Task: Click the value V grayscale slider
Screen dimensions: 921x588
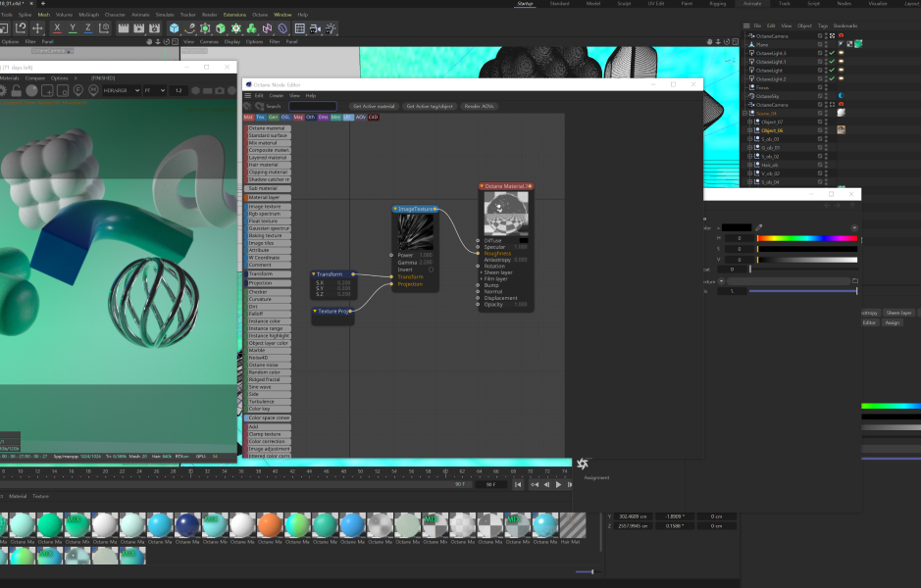Action: click(807, 260)
